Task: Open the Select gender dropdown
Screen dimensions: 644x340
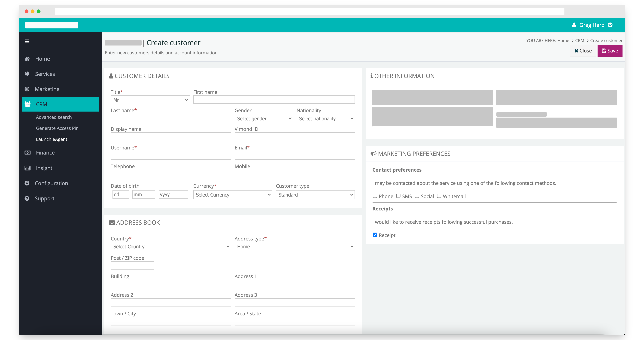Action: click(x=264, y=118)
